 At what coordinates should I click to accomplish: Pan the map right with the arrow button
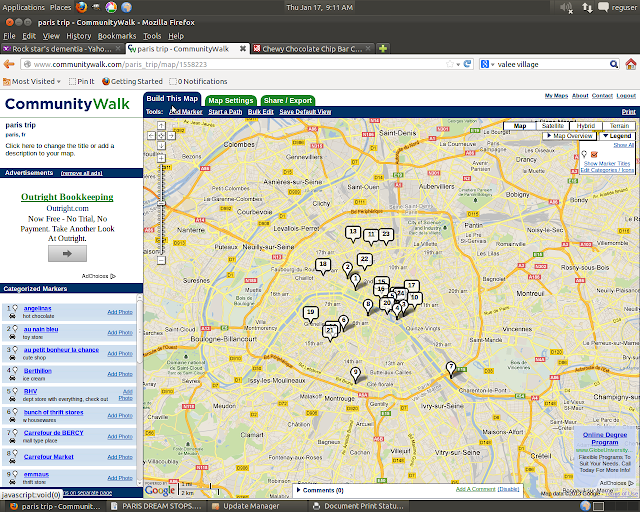coord(171,136)
